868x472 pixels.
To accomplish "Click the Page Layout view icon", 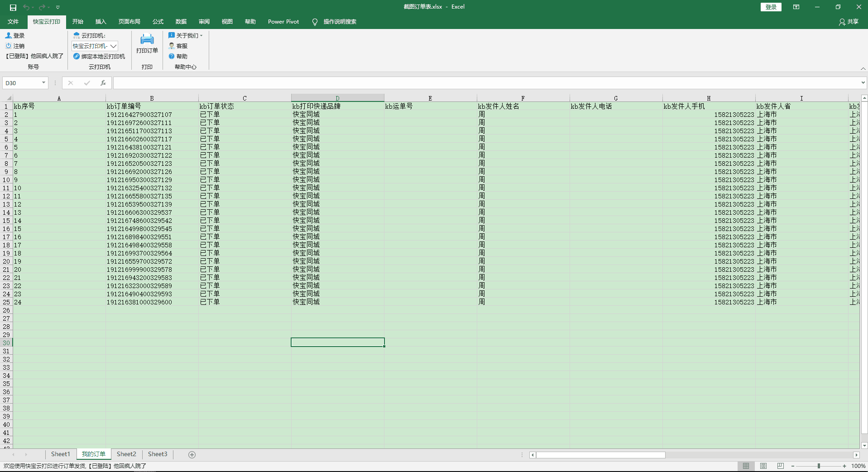I will (x=763, y=466).
